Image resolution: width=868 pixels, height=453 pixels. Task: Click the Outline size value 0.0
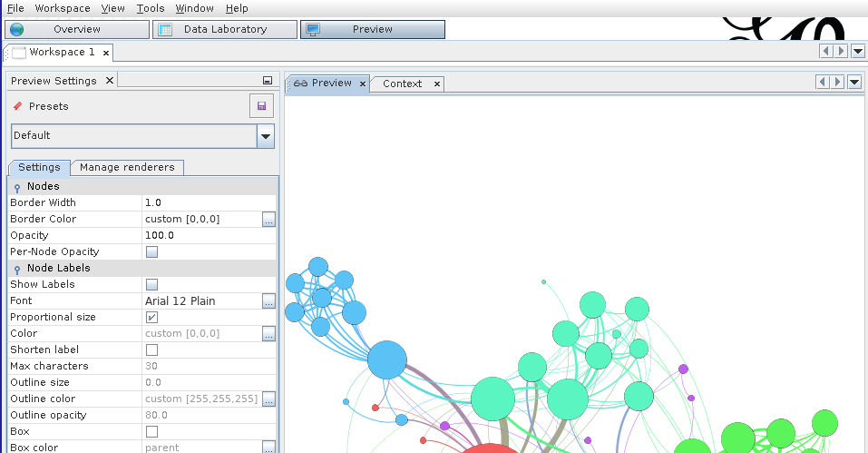209,383
